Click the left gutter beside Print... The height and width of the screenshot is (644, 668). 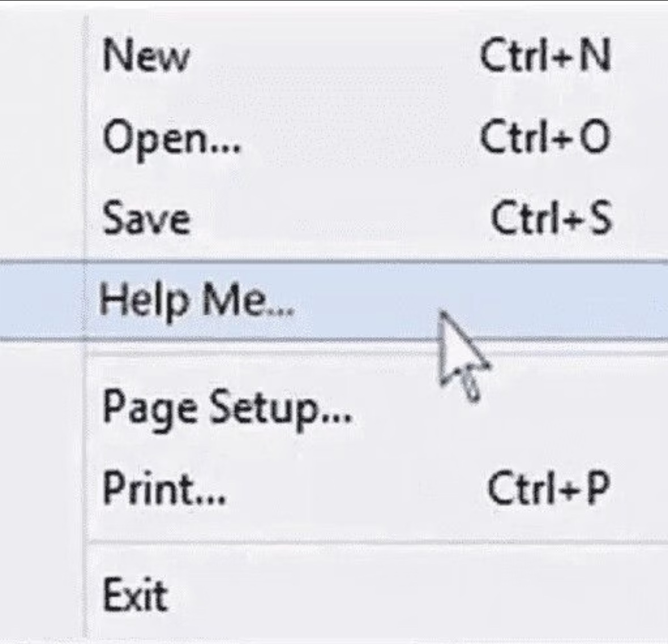pos(42,488)
